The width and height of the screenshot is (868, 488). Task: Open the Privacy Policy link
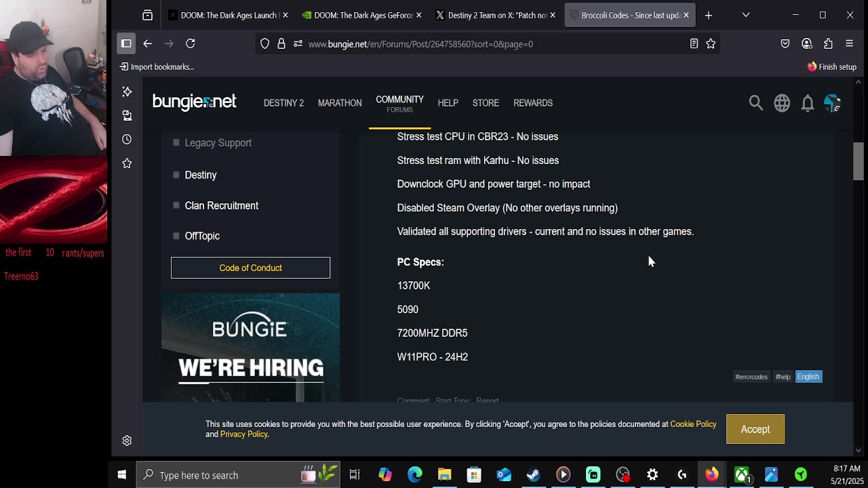pos(243,434)
